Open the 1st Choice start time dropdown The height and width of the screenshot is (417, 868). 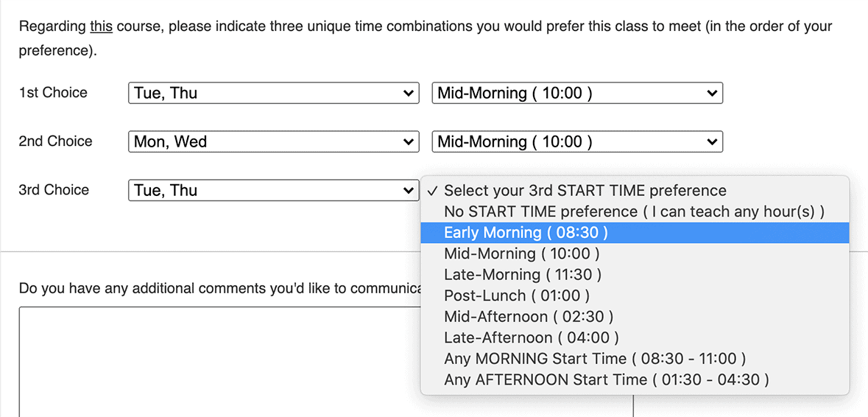576,93
